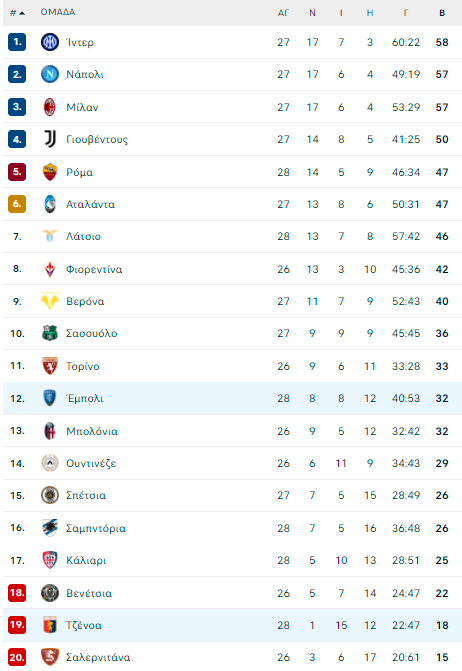This screenshot has height=671, width=462.
Task: Click the ΑΓ matches played header
Action: pos(283,13)
